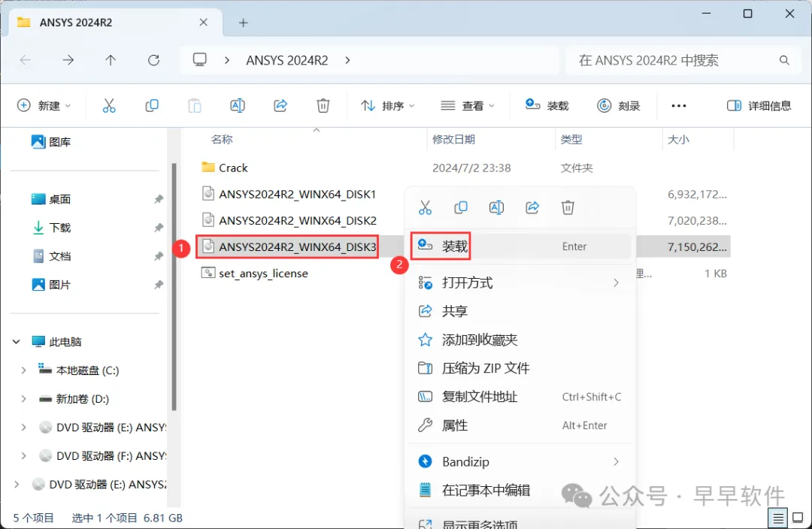
Task: Choose 压缩为 ZIP 文件
Action: [520, 368]
